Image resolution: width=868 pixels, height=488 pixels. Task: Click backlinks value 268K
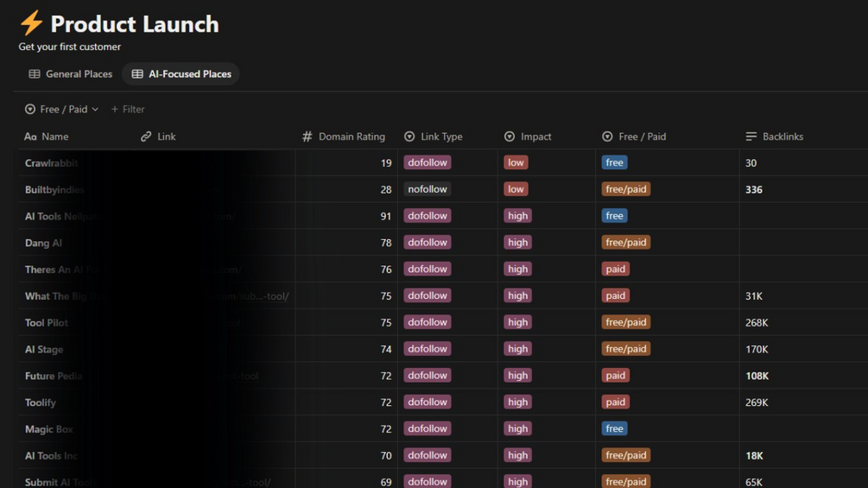(x=757, y=322)
